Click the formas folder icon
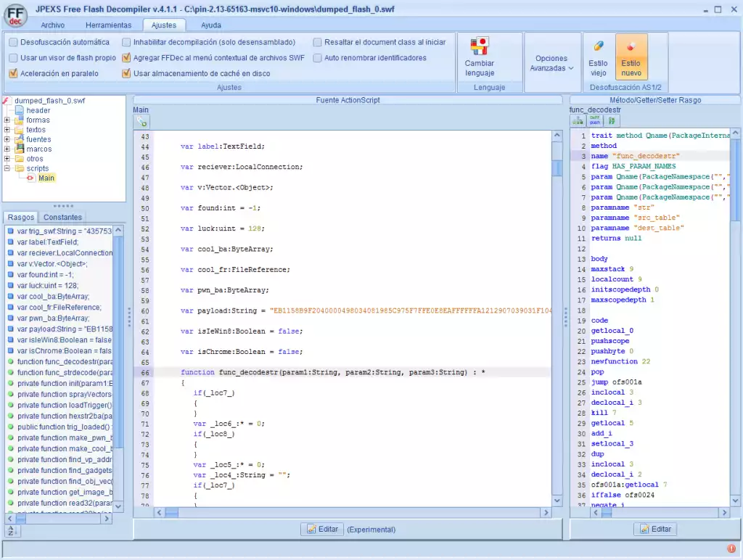 pos(19,120)
